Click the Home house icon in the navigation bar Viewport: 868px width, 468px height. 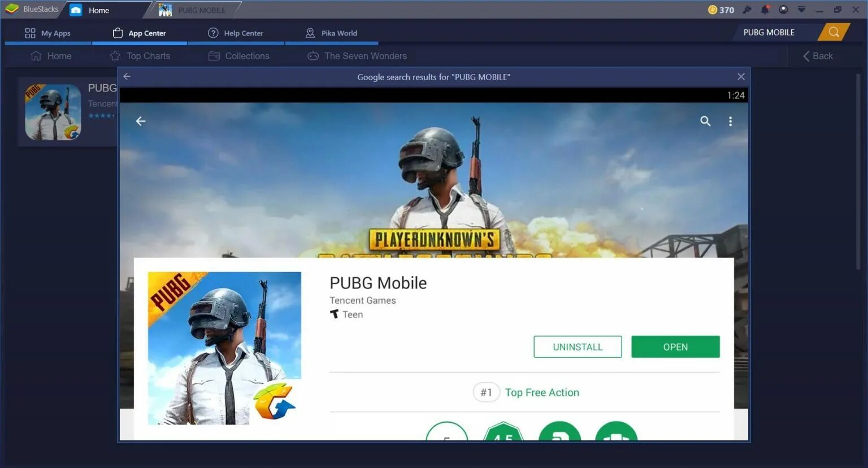point(35,56)
